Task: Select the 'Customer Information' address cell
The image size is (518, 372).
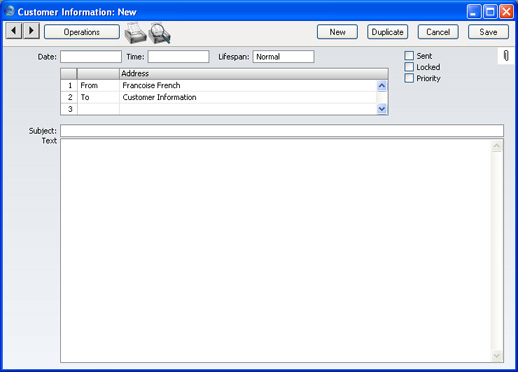Action: [248, 97]
